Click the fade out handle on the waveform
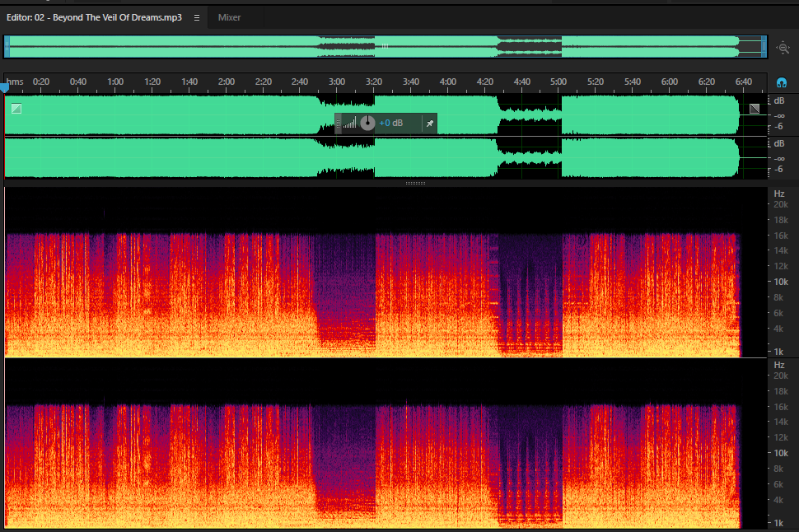Screen dimensions: 799x532 point(755,108)
